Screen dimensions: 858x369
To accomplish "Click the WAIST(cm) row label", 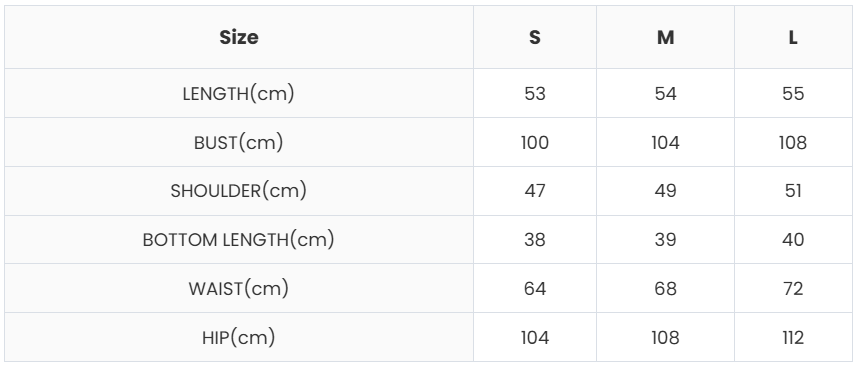I will pos(239,289).
